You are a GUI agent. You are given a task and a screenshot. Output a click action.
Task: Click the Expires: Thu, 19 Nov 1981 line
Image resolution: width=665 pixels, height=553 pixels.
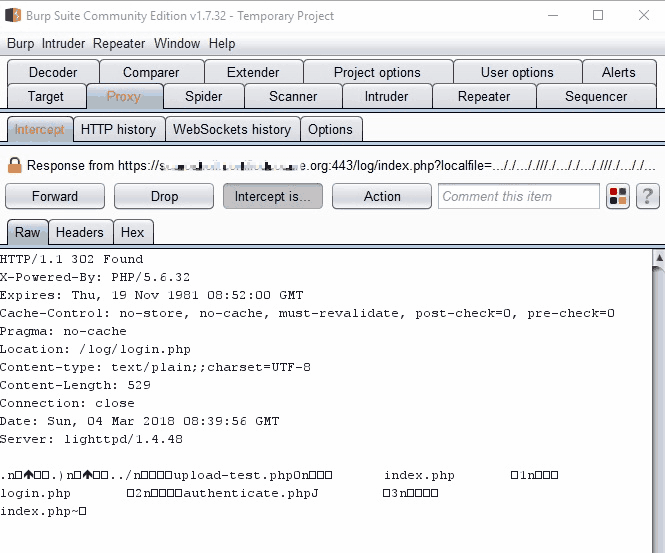coord(152,295)
